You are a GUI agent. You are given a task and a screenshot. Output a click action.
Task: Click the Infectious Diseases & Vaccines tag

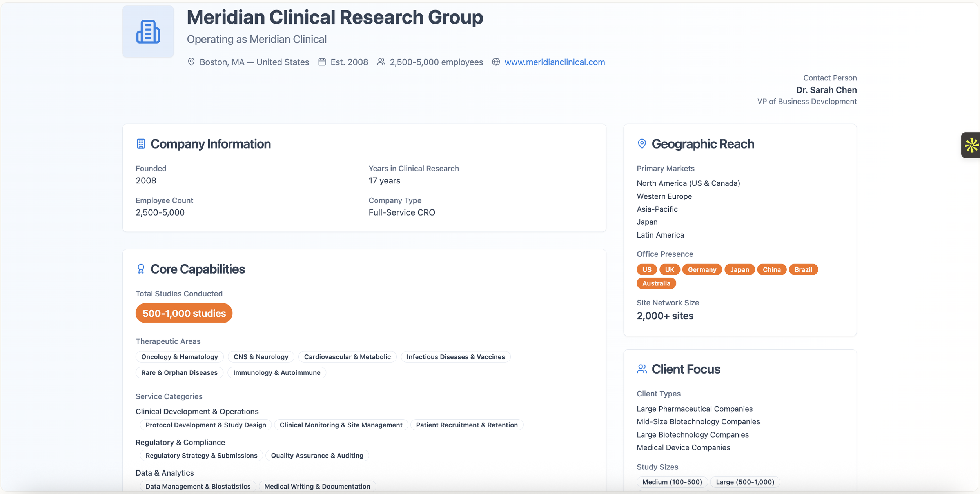tap(456, 357)
